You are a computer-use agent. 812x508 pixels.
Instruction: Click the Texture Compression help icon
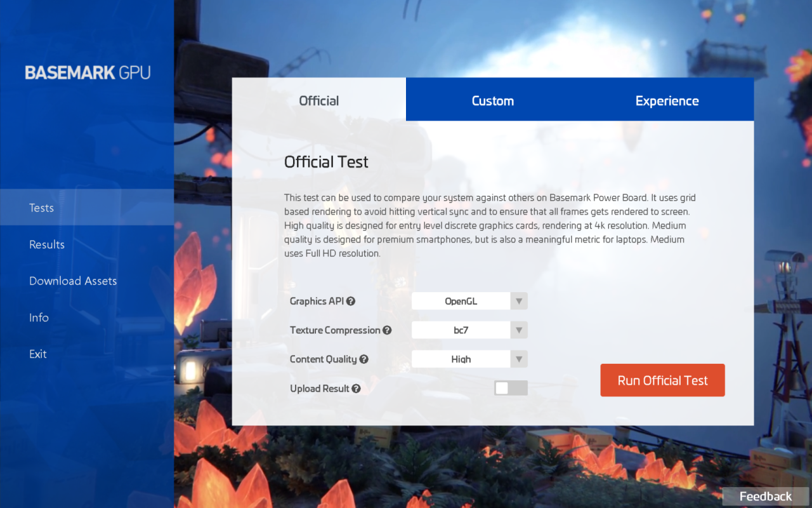(x=387, y=330)
